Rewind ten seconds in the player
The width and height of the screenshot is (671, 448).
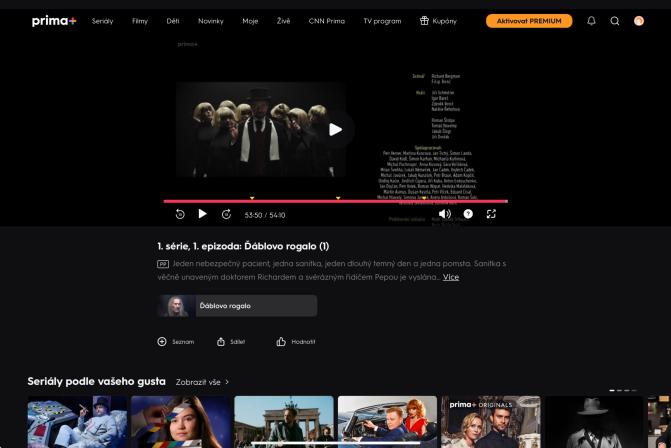click(180, 214)
